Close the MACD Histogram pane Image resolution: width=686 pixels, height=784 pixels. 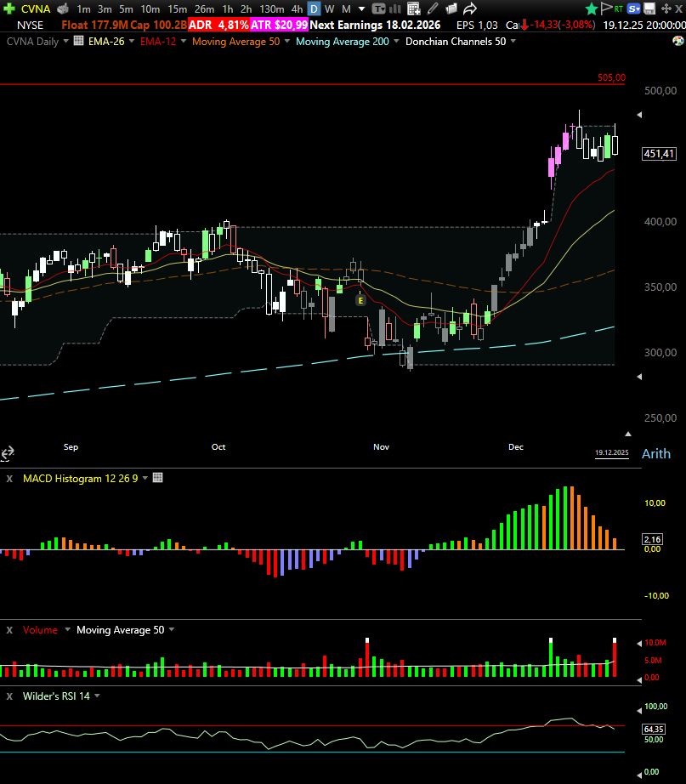point(9,479)
